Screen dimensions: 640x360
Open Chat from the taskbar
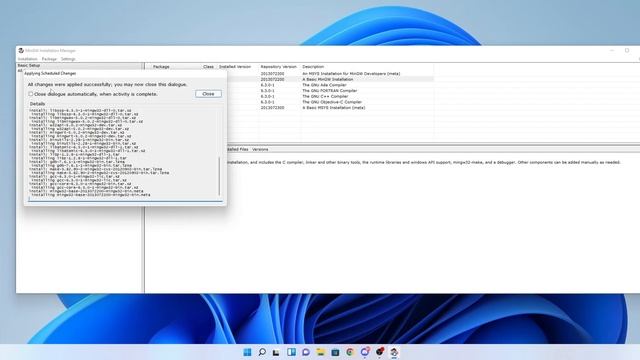point(306,352)
